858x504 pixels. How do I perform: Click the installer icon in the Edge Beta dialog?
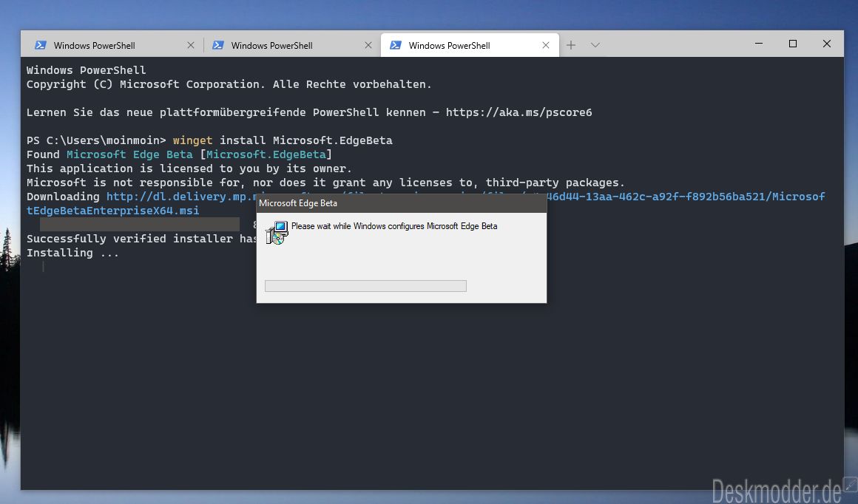pyautogui.click(x=277, y=232)
